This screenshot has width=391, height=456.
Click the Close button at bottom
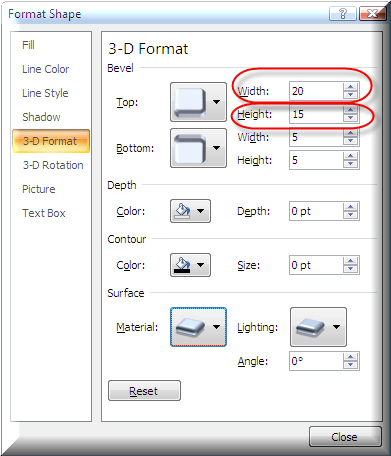[345, 437]
